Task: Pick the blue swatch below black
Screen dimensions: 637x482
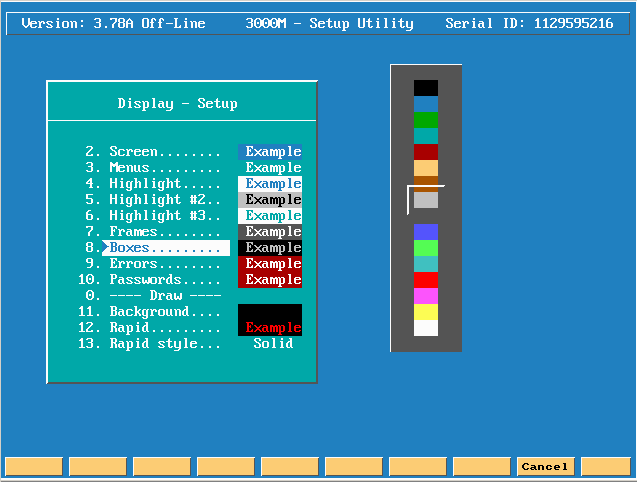Action: click(x=426, y=104)
